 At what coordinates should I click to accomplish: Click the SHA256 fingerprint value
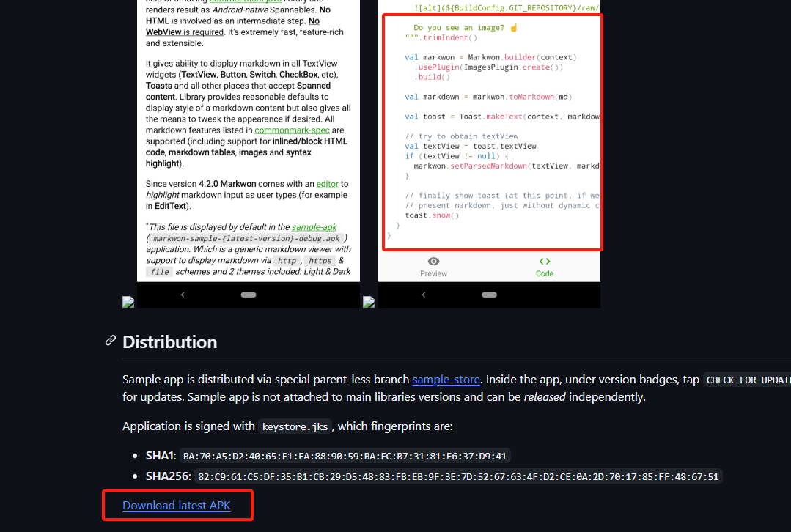(459, 476)
